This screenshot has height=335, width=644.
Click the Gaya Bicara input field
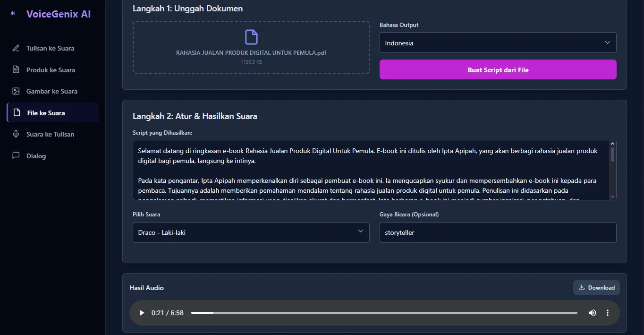coord(498,232)
